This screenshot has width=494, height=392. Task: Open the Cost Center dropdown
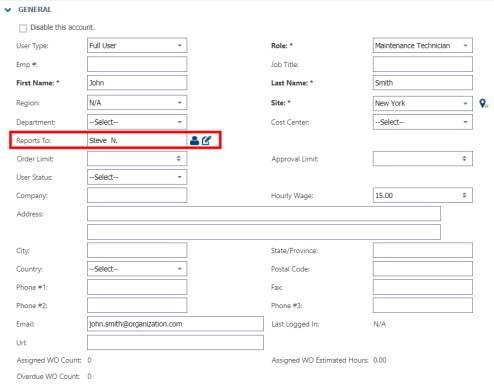tap(423, 122)
